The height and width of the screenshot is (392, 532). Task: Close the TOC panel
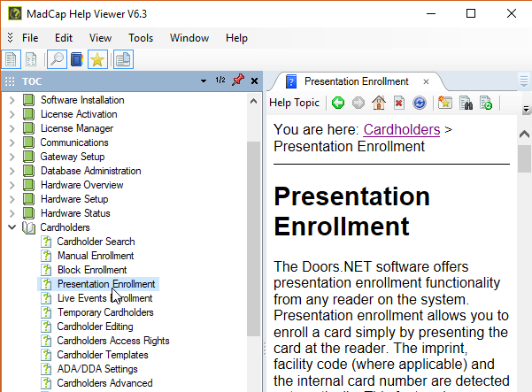pyautogui.click(x=254, y=81)
